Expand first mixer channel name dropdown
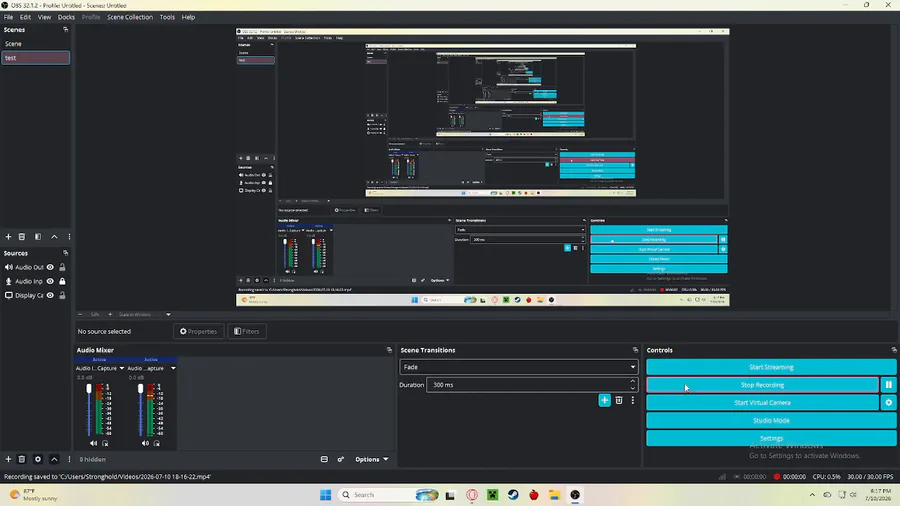Viewport: 900px width, 506px height. point(122,368)
